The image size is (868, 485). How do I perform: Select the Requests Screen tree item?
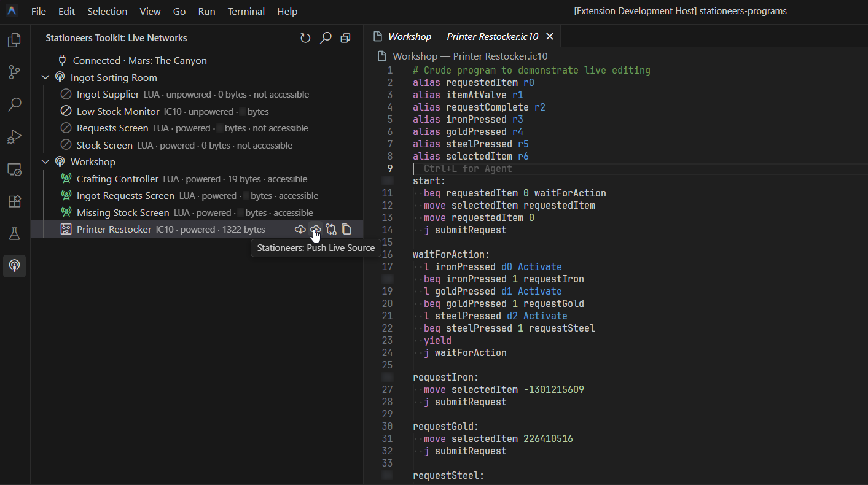click(197, 128)
